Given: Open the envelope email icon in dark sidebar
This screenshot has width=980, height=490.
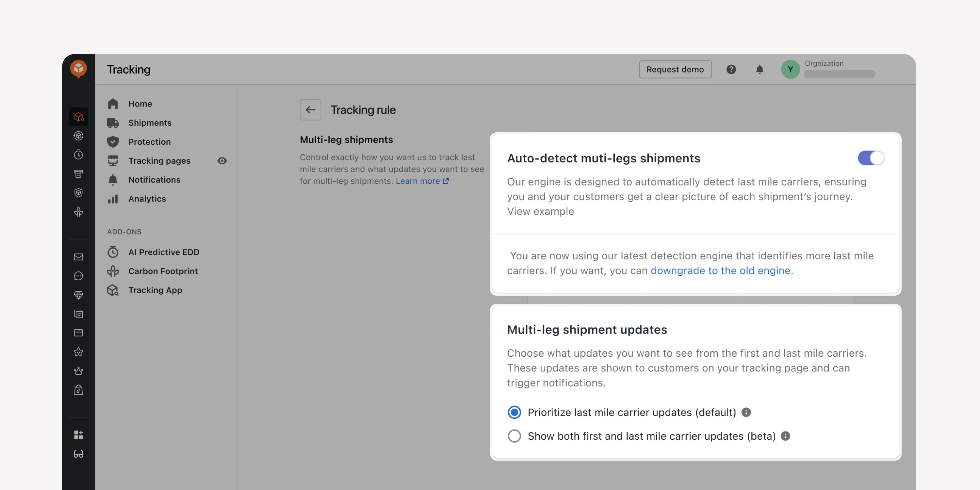Looking at the screenshot, I should [78, 257].
